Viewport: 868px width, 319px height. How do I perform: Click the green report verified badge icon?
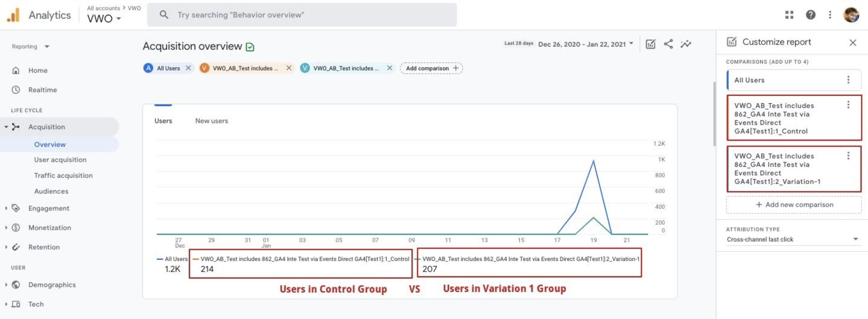pos(250,47)
